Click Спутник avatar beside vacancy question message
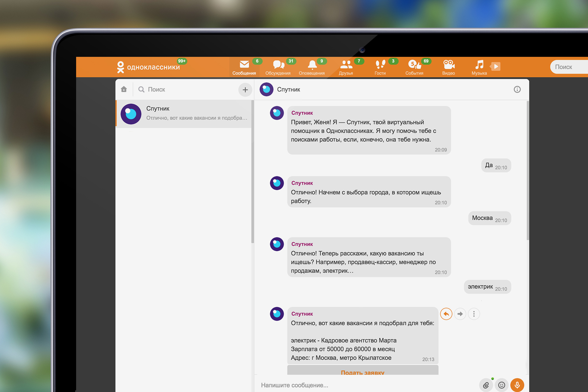Screen dimensions: 588x392 tap(277, 244)
